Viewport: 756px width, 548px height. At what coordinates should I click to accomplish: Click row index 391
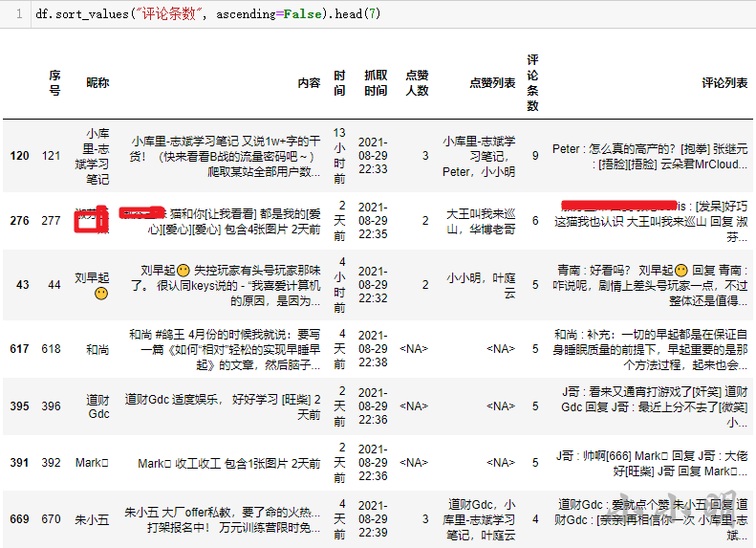(x=19, y=463)
